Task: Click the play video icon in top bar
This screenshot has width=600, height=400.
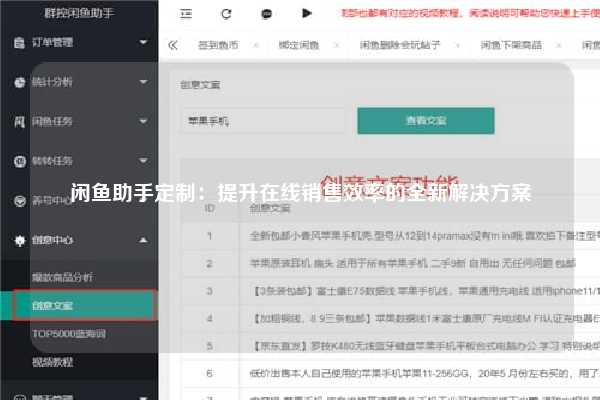Action: coord(307,13)
